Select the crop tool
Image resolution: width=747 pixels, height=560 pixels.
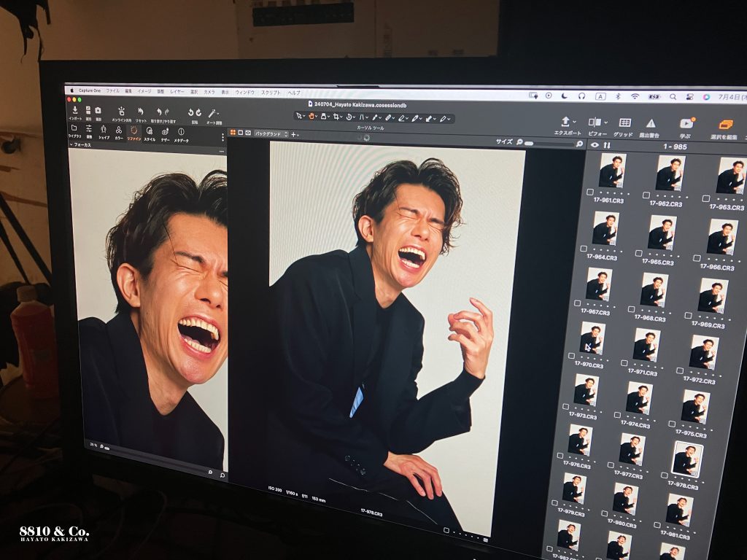tap(336, 116)
